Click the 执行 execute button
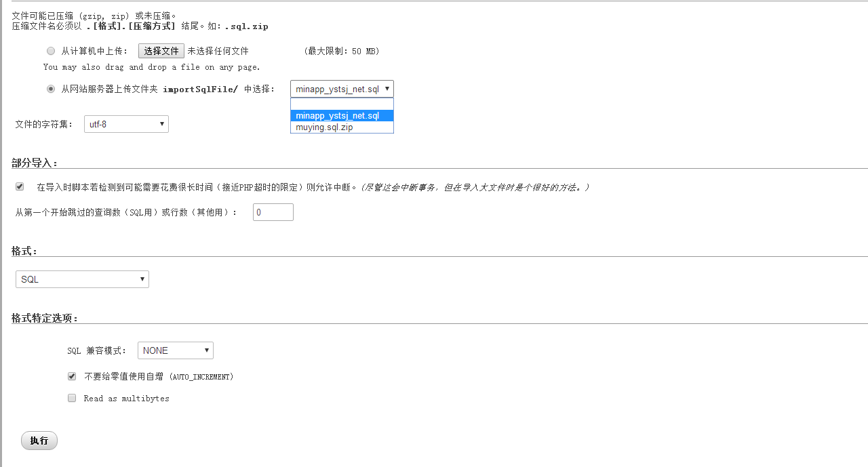This screenshot has width=868, height=467. [x=39, y=441]
